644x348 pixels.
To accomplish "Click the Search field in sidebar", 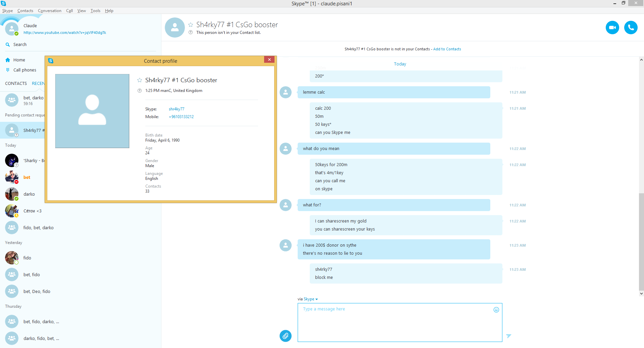I will coord(81,45).
